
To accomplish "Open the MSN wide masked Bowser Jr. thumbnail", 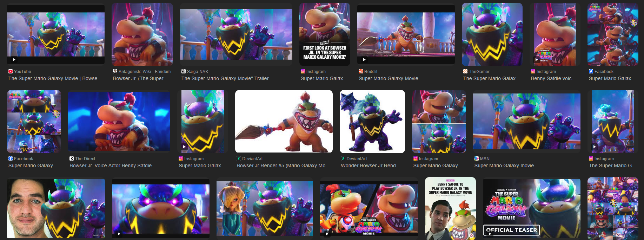I will pos(527,122).
